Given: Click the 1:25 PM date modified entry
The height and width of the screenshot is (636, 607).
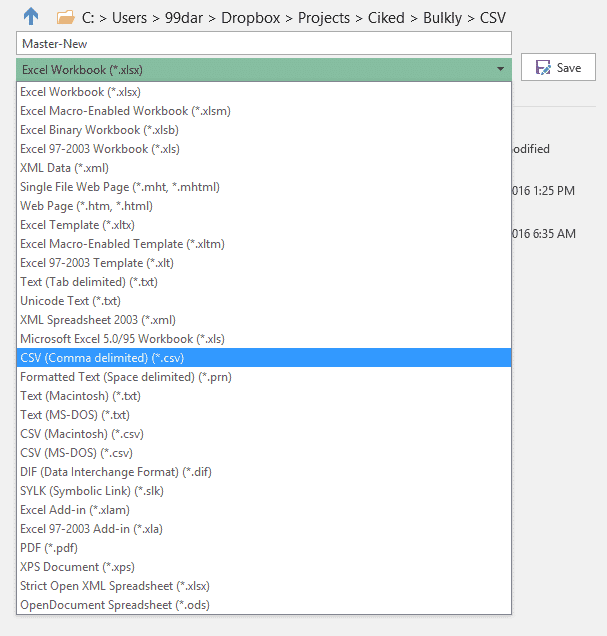Looking at the screenshot, I should point(543,191).
